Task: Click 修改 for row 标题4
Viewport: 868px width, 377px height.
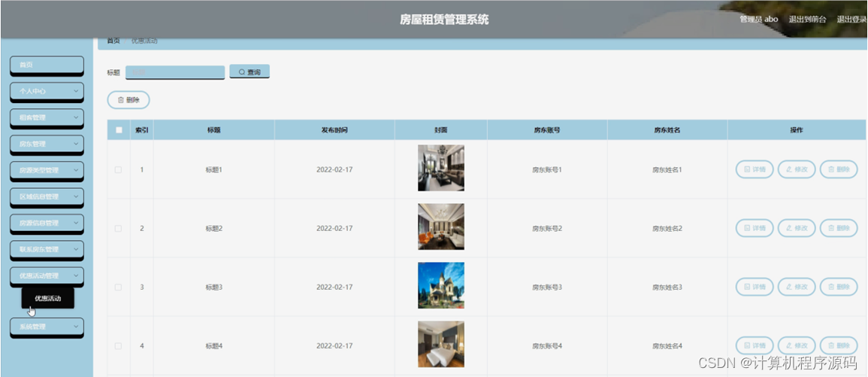Action: (x=797, y=346)
